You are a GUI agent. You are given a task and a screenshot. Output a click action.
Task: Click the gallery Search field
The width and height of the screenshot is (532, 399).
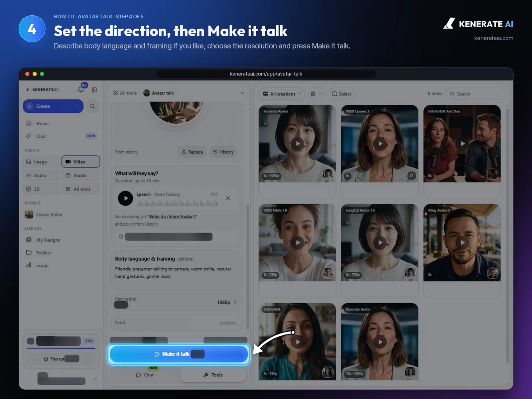pyautogui.click(x=475, y=94)
